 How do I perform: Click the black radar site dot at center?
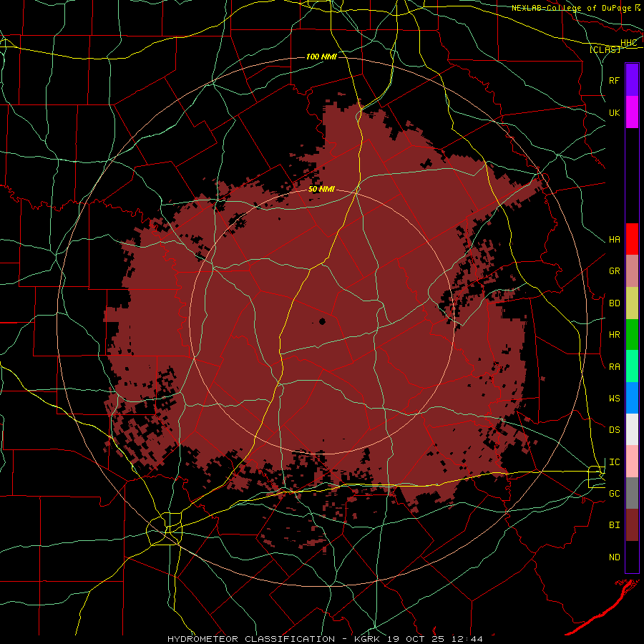coord(323,321)
